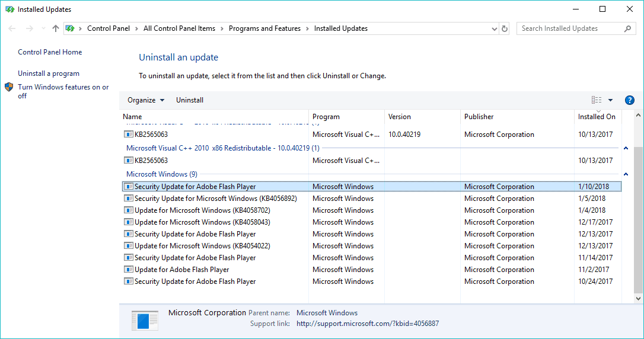Refresh the Installed Updates list
This screenshot has height=339, width=644.
pos(505,28)
